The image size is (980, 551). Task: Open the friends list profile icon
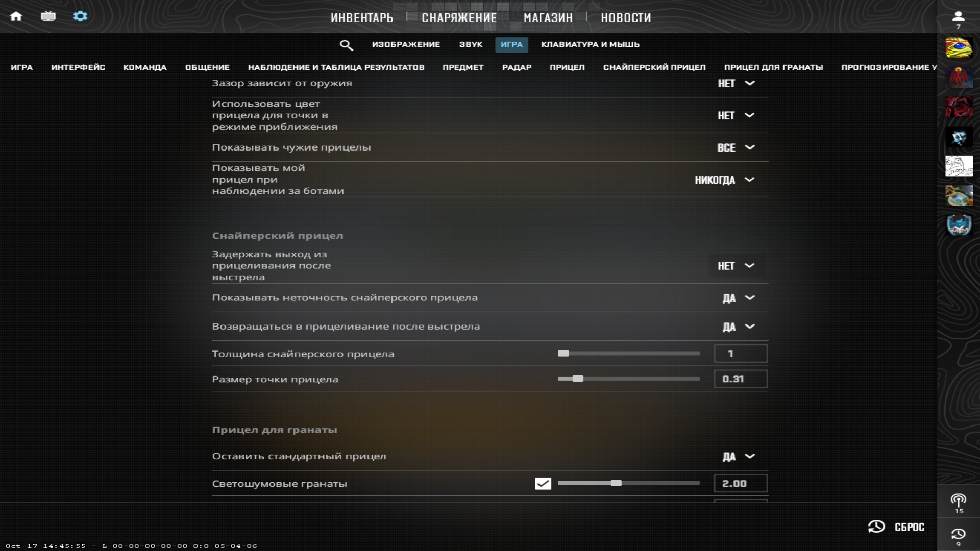[958, 17]
